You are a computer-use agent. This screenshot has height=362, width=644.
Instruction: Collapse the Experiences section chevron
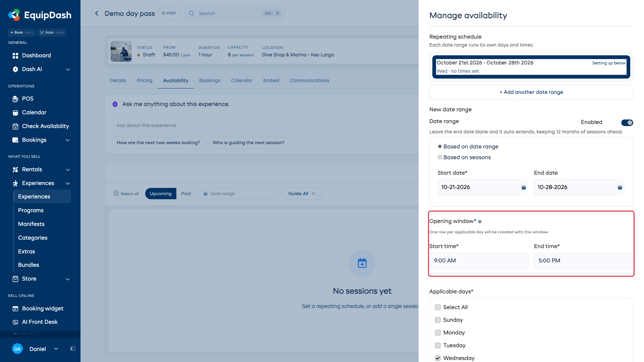tap(68, 184)
